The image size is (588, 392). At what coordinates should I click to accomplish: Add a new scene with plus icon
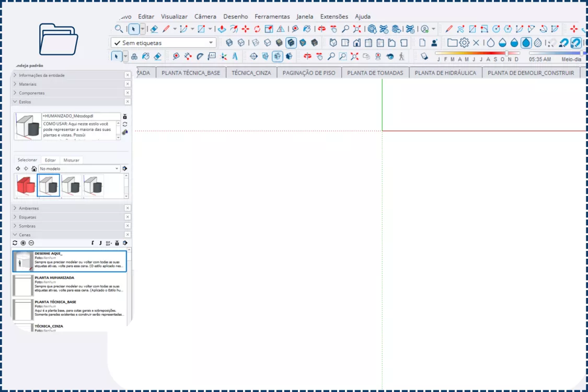(23, 243)
